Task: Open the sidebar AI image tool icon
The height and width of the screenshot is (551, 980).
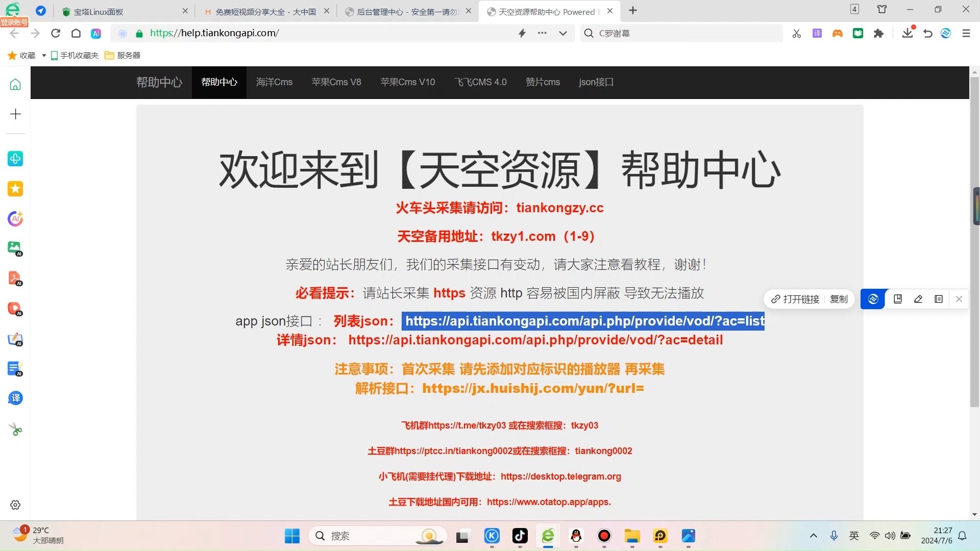Action: pos(15,248)
